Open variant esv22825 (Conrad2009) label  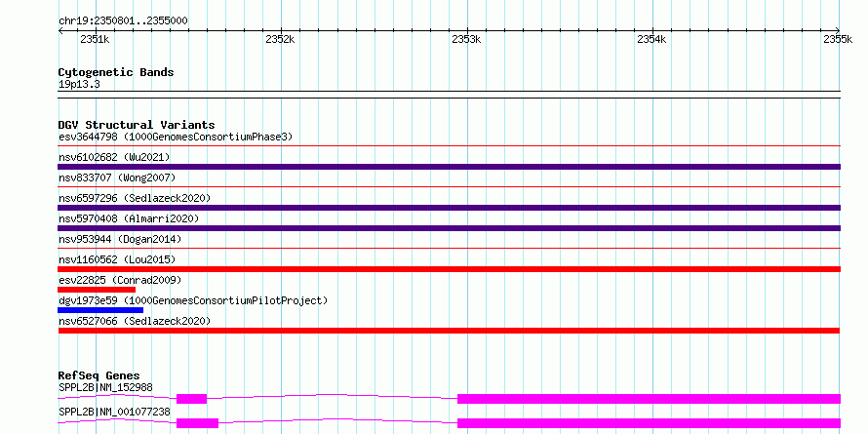(x=120, y=280)
